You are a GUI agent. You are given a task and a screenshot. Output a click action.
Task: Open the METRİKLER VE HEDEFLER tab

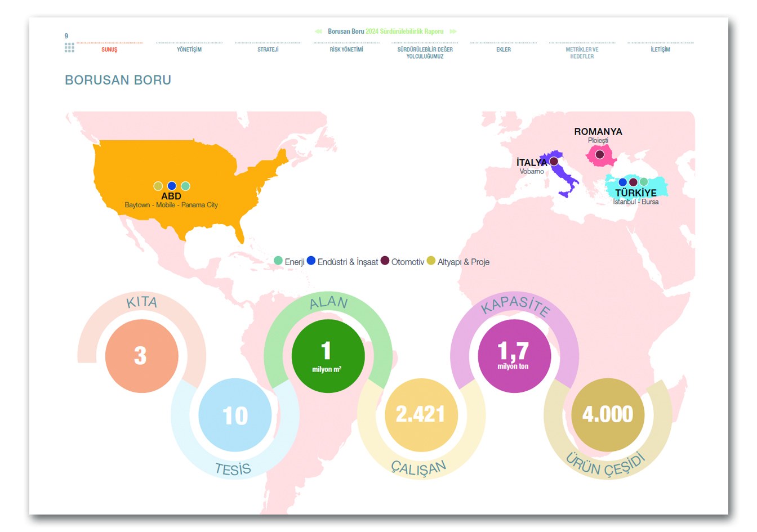coord(582,53)
